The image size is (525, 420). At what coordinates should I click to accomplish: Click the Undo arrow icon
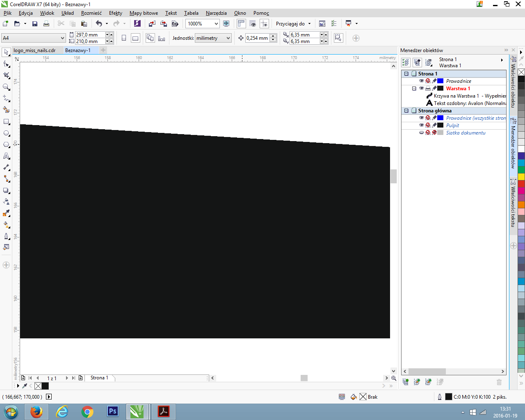point(99,24)
